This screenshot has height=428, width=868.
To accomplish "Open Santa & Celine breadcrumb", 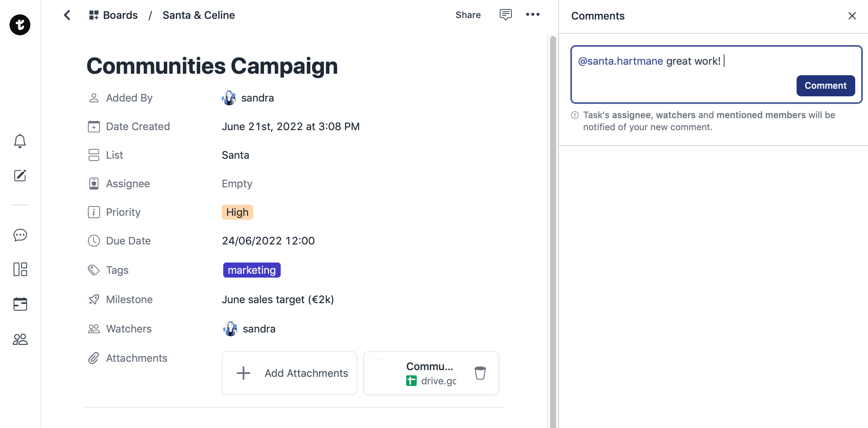I will [x=198, y=15].
